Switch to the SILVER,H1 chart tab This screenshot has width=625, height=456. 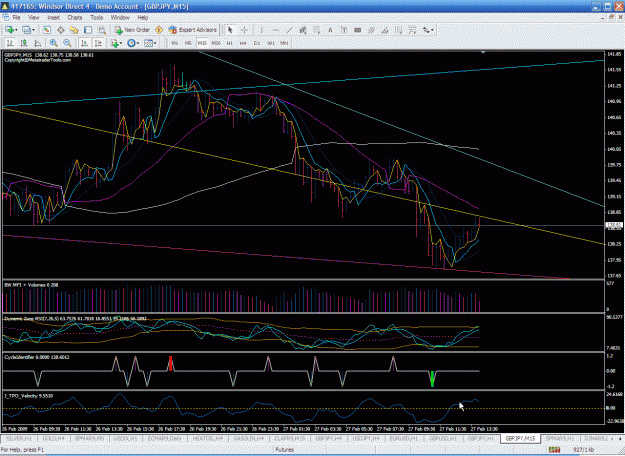tap(18, 438)
